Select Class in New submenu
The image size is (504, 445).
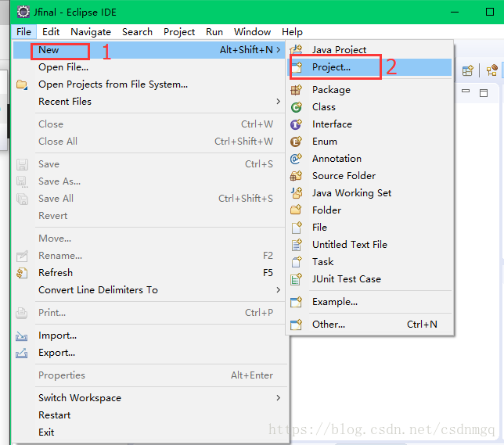click(369, 107)
